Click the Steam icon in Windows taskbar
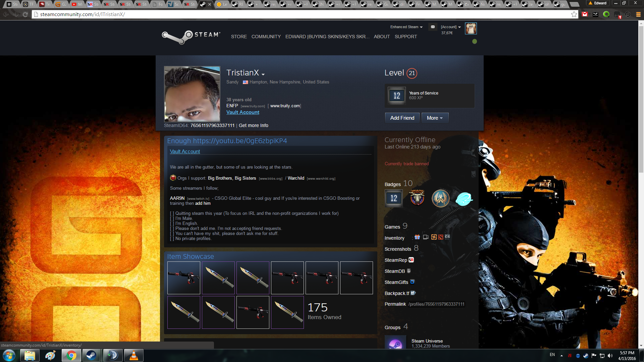The height and width of the screenshot is (362, 644). click(x=91, y=355)
